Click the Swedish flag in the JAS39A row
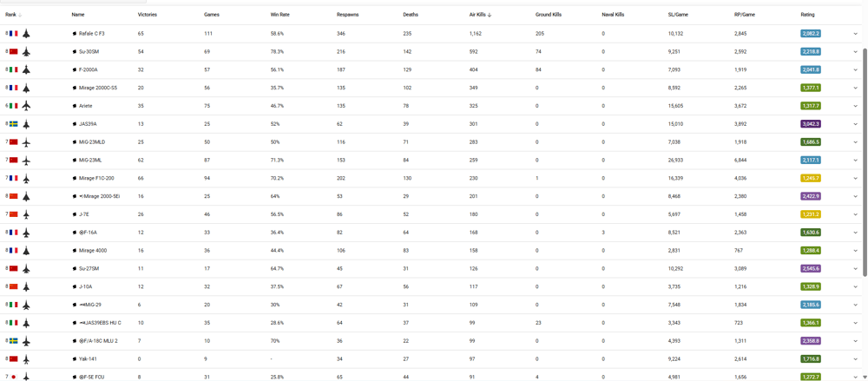Screen dimensions: 868x381 [x=14, y=124]
